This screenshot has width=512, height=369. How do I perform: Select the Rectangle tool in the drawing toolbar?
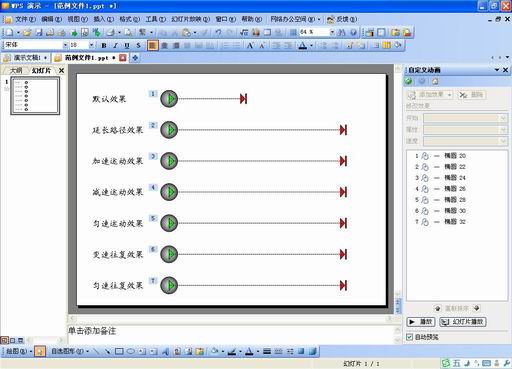pyautogui.click(x=119, y=351)
